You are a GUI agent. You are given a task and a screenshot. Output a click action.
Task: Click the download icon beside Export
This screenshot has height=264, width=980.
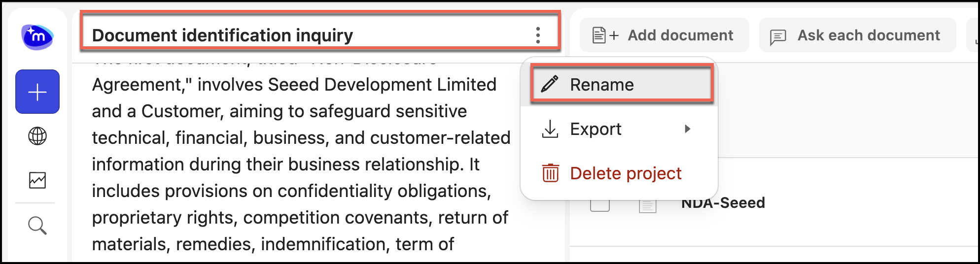click(550, 129)
